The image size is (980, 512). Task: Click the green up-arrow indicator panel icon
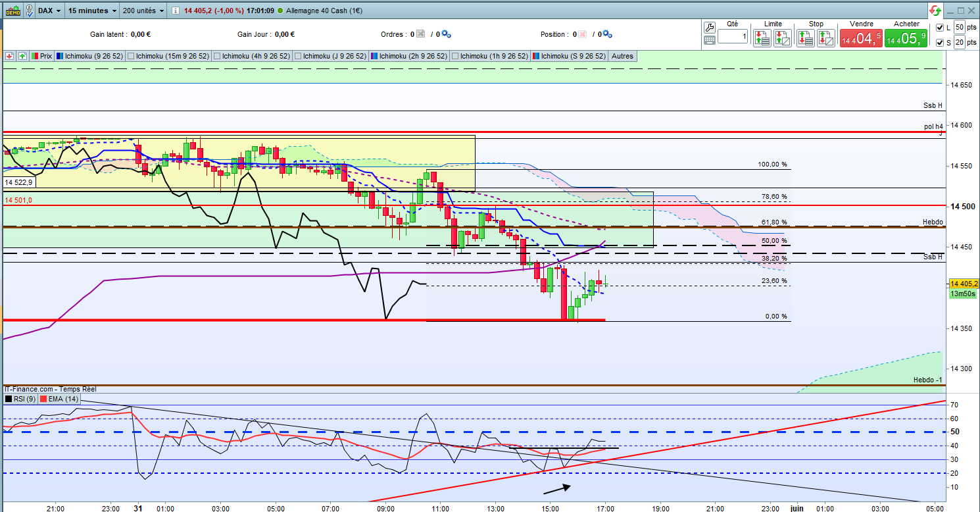[x=22, y=56]
